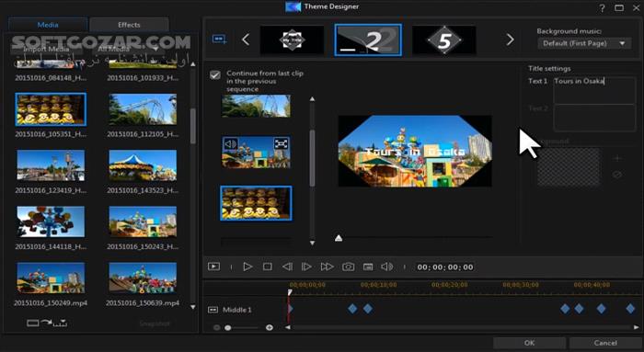Open the All Media filter dropdown
Image resolution: width=644 pixels, height=352 pixels.
128,49
